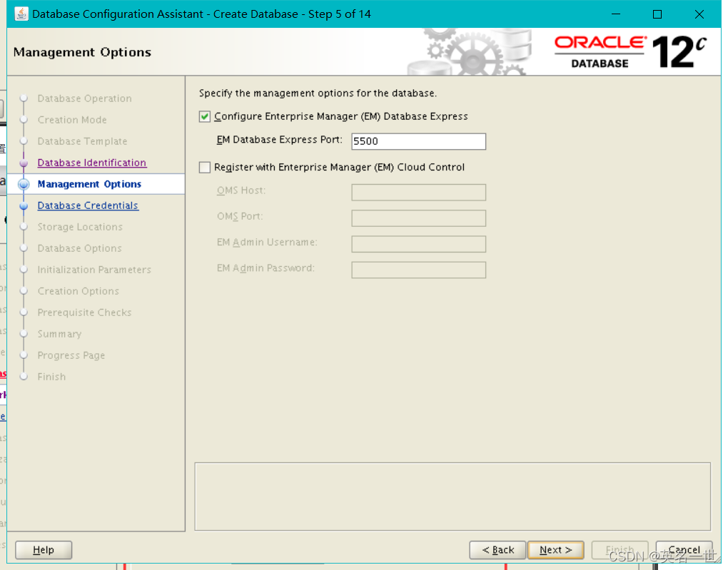Click the message area at the bottom
Image resolution: width=728 pixels, height=570 pixels.
(x=453, y=497)
